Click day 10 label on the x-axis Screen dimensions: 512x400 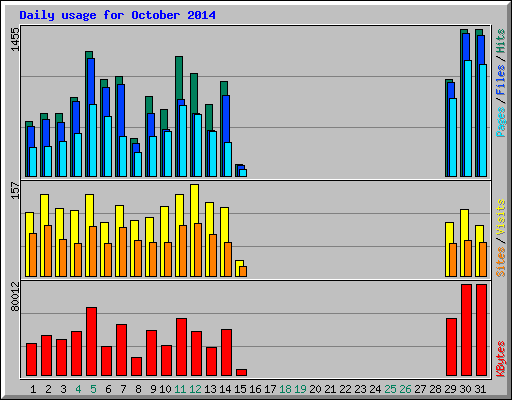pos(165,389)
